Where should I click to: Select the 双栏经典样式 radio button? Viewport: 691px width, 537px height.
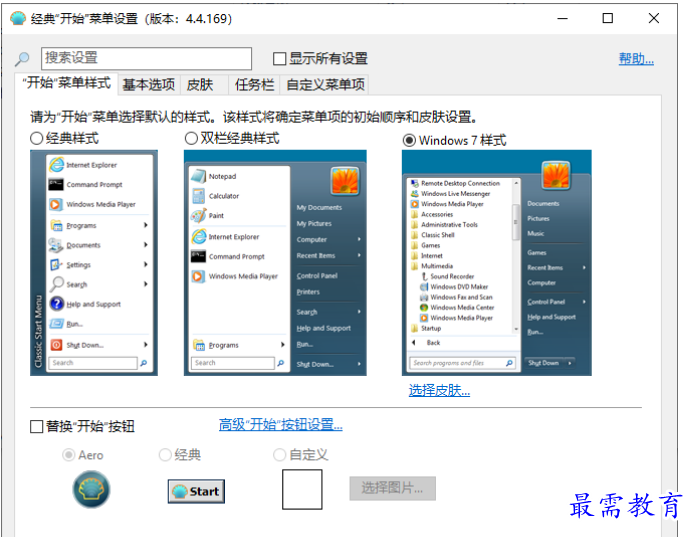(x=191, y=138)
